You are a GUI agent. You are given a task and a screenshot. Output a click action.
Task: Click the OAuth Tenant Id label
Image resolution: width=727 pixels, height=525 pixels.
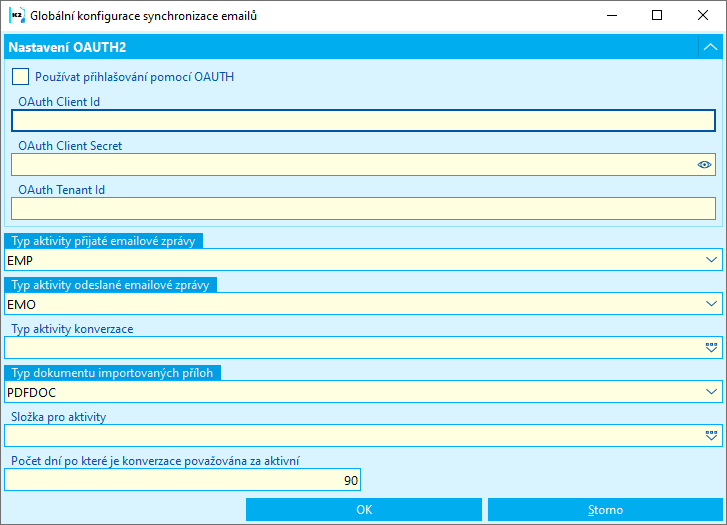click(x=62, y=190)
